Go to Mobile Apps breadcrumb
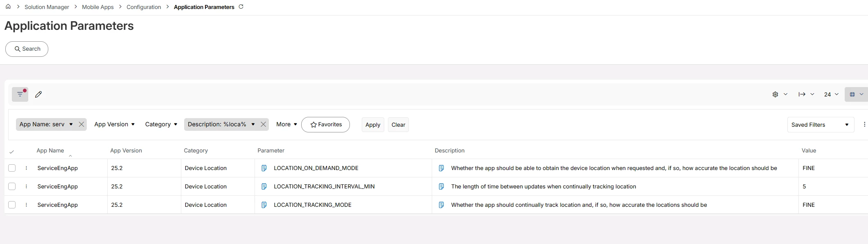Image resolution: width=868 pixels, height=244 pixels. click(x=98, y=7)
